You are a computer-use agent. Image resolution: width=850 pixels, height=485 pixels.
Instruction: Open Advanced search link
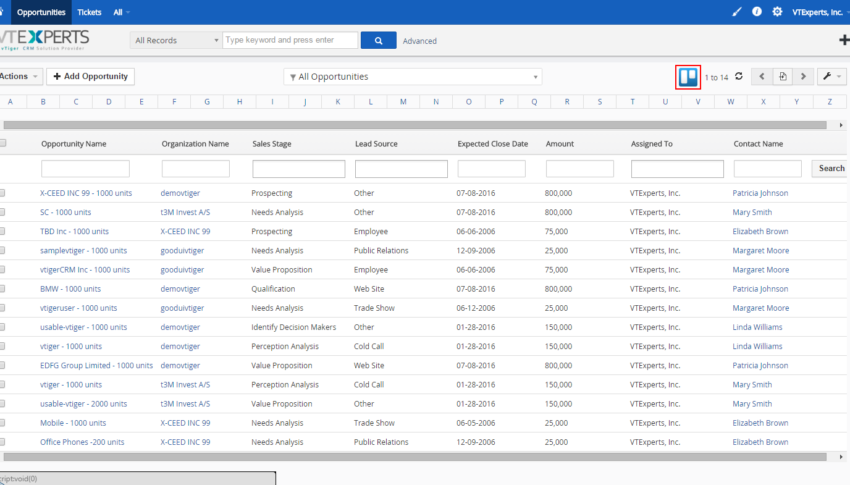[x=420, y=41]
